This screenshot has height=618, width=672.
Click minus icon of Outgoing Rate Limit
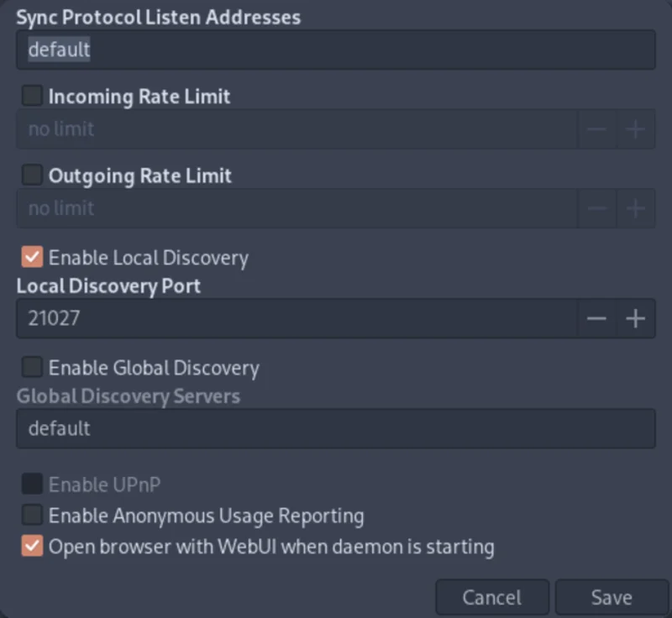pos(597,208)
